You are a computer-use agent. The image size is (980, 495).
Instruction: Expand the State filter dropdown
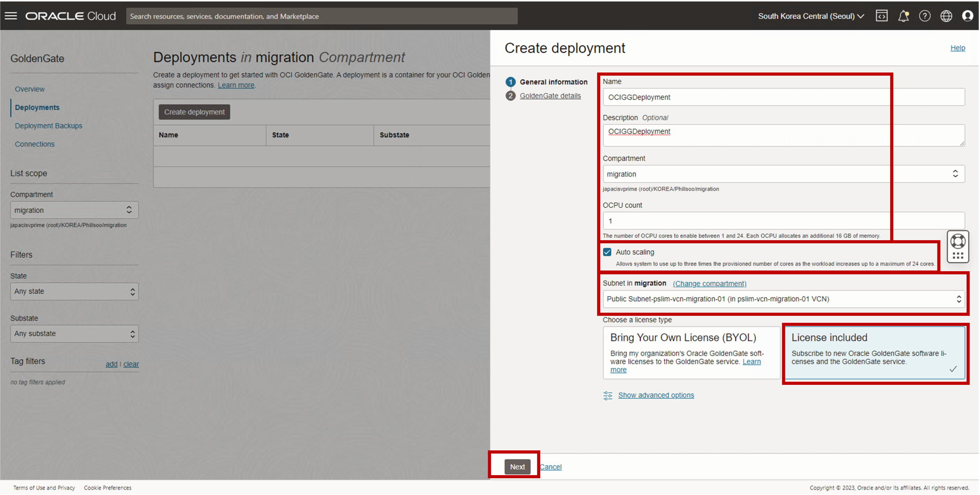pyautogui.click(x=73, y=291)
